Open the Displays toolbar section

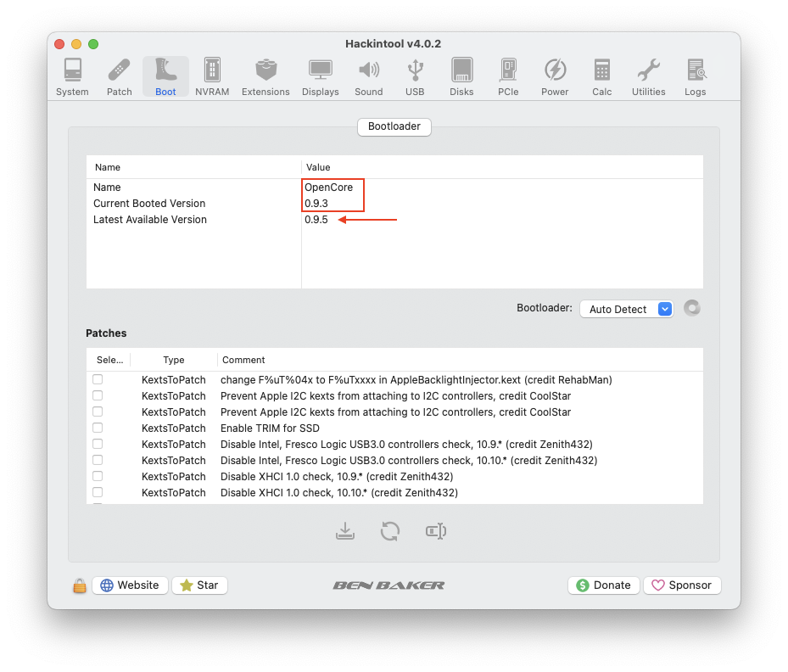click(x=320, y=77)
